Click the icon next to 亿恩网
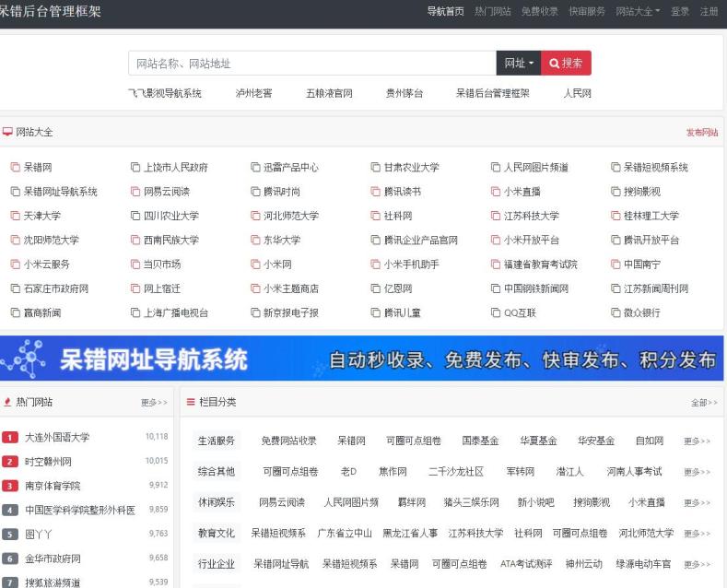The height and width of the screenshot is (588, 727). [x=376, y=288]
